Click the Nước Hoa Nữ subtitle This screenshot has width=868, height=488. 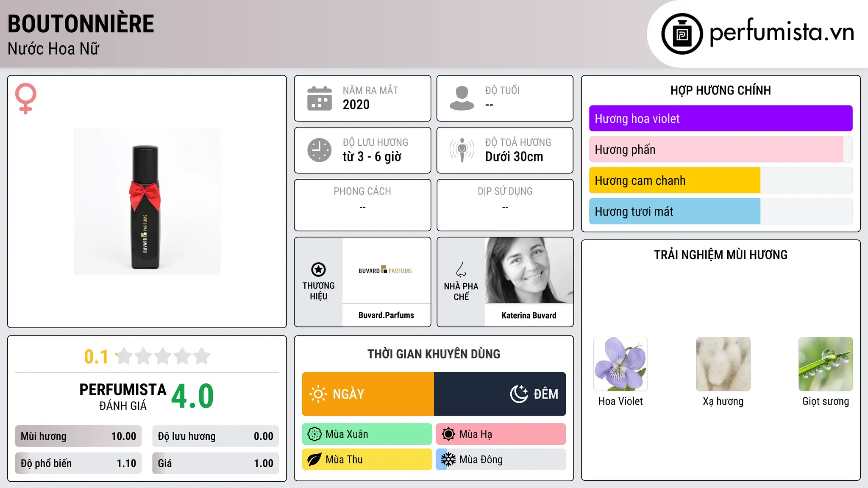pos(53,49)
